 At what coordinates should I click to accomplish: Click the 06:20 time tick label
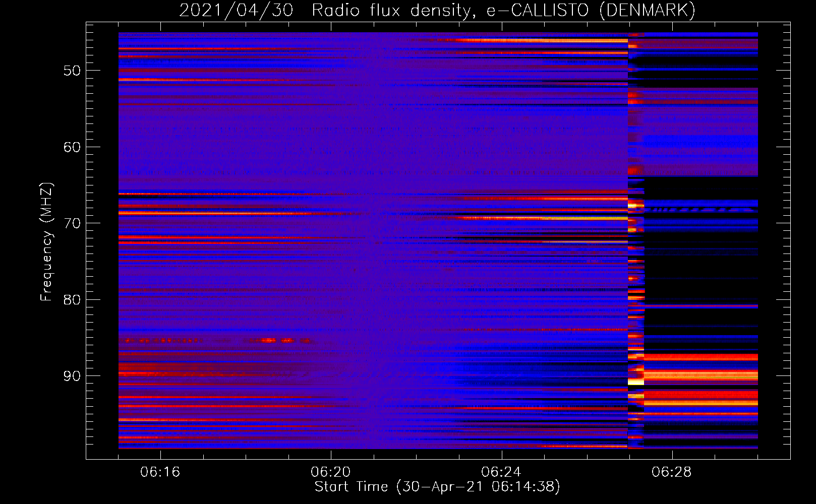(331, 472)
